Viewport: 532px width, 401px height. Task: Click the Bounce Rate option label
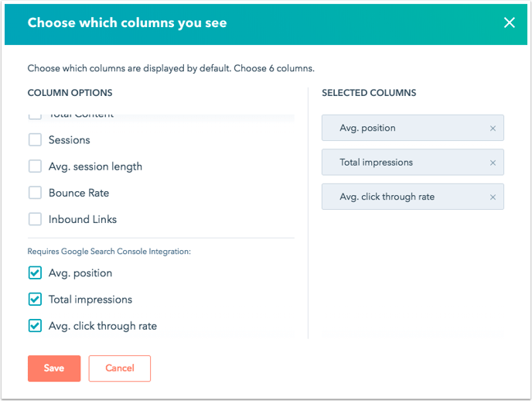pos(79,193)
